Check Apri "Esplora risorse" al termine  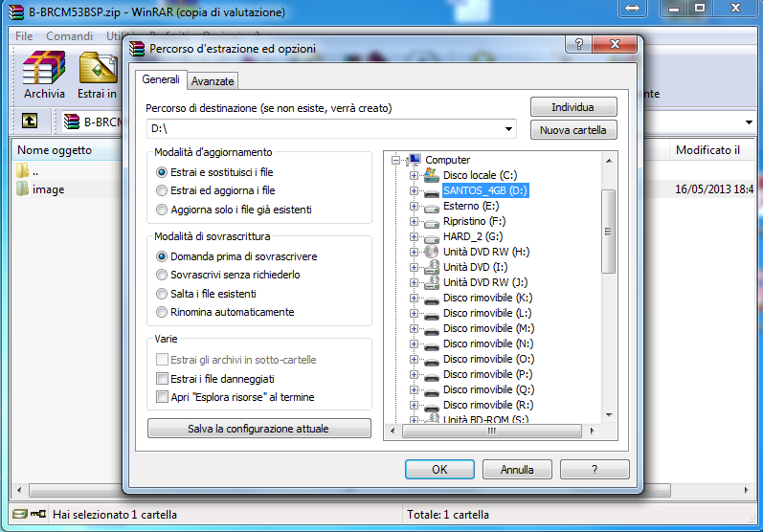coord(162,397)
